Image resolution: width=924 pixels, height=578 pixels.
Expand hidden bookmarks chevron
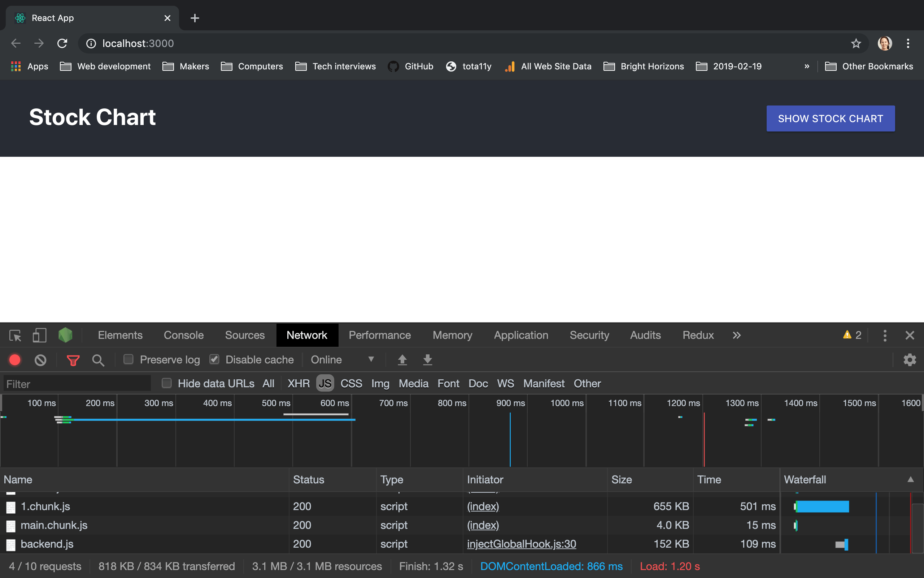point(807,66)
